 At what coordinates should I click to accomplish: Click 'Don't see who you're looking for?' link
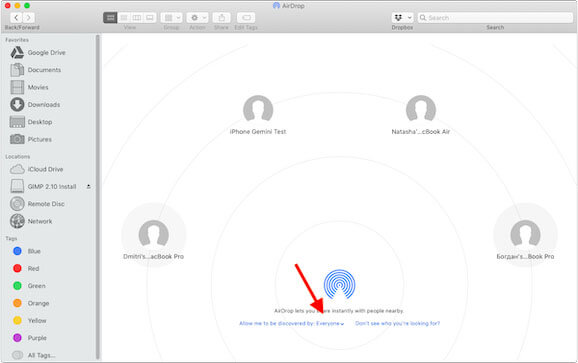(397, 324)
